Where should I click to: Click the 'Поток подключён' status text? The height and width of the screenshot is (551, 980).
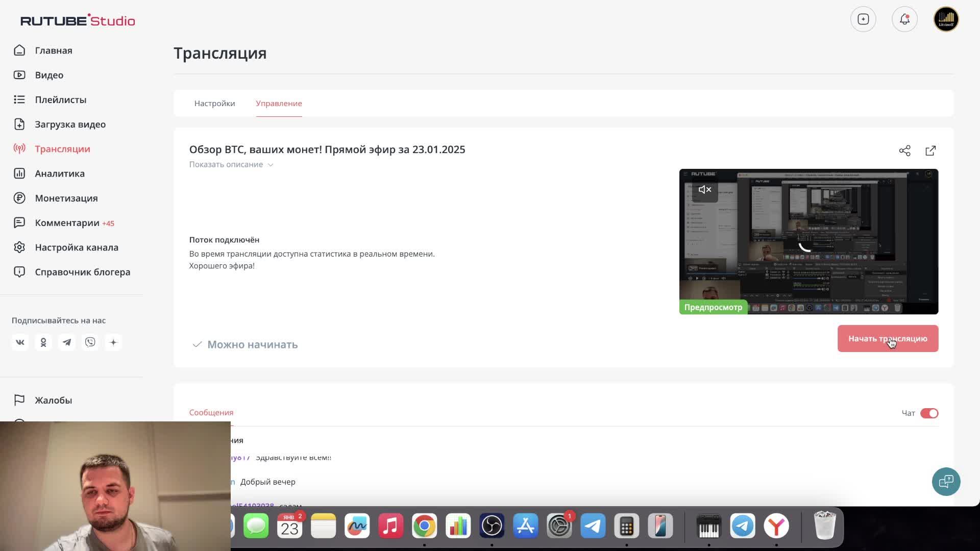point(224,240)
